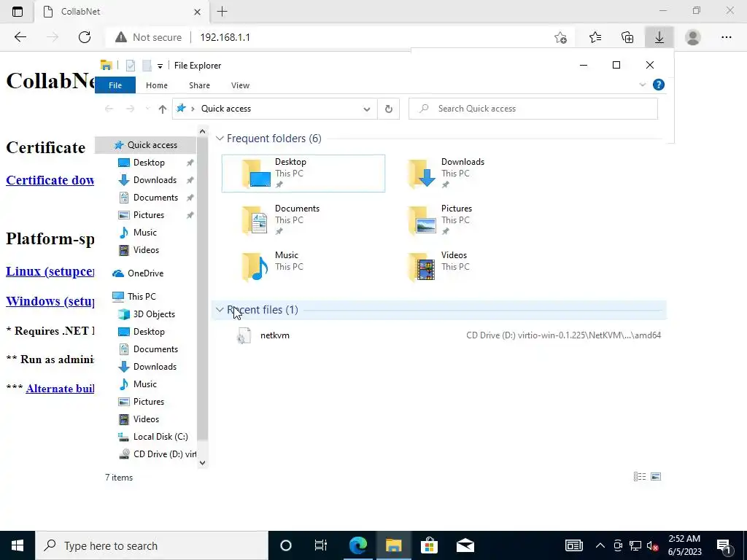Open Edge favorites star list icon
The height and width of the screenshot is (560, 747).
tap(595, 37)
